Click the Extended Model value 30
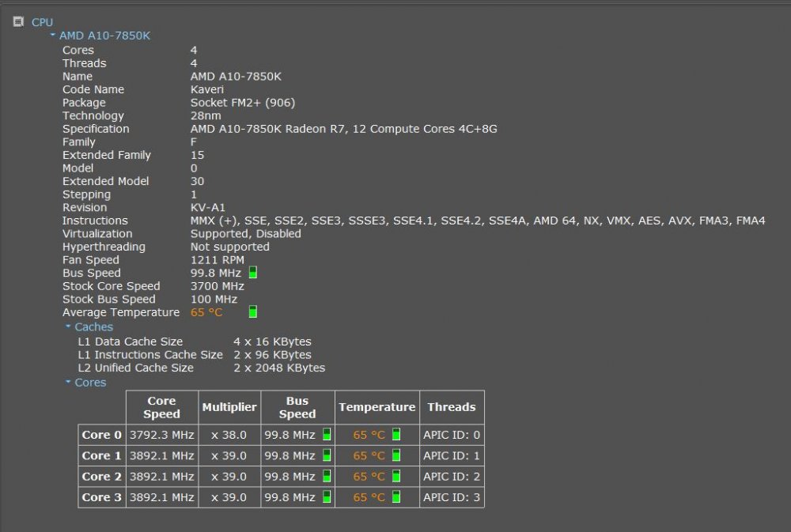This screenshot has width=791, height=532. click(197, 181)
